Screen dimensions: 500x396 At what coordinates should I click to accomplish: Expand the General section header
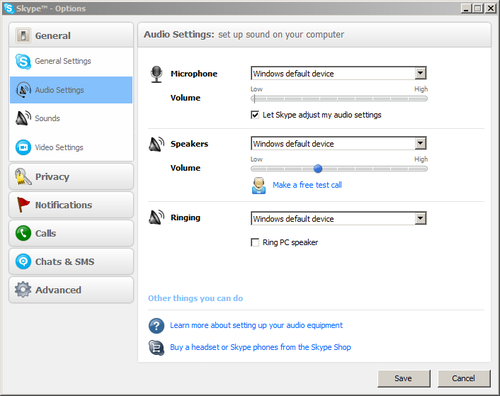71,35
